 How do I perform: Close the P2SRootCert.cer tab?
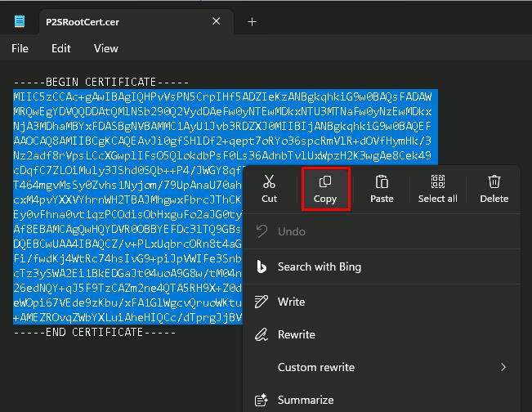click(x=216, y=22)
